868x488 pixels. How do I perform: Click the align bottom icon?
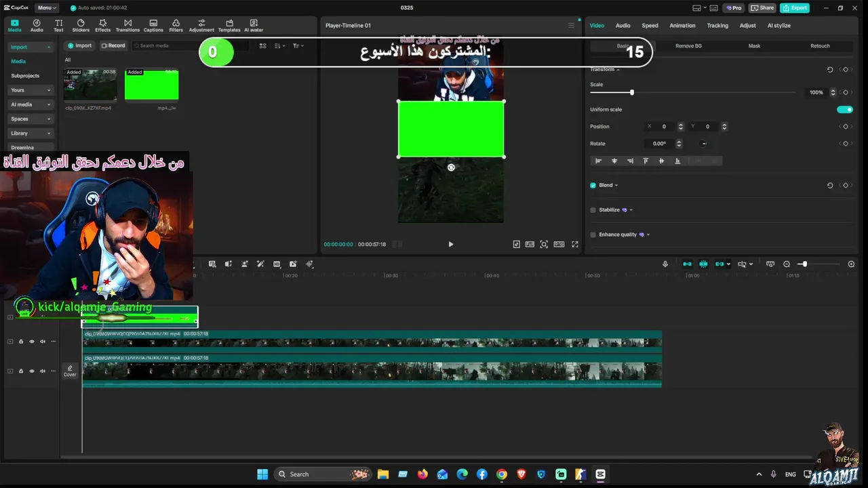click(x=677, y=161)
